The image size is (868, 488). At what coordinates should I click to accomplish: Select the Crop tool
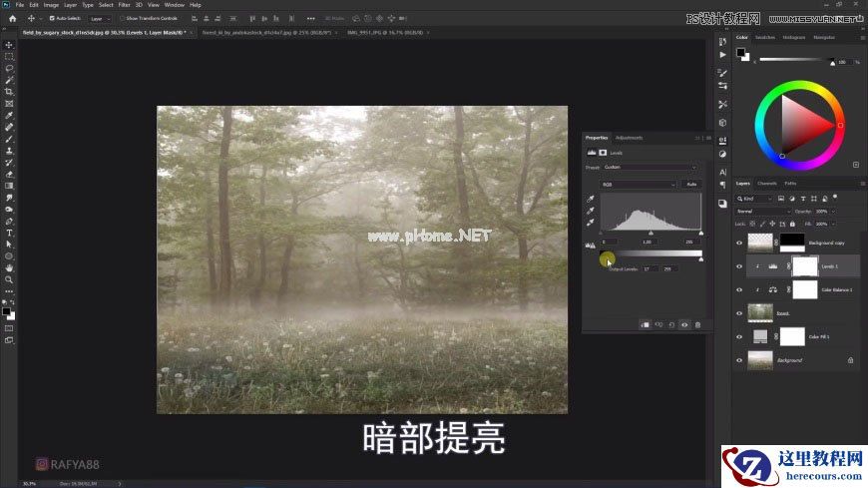tap(9, 92)
